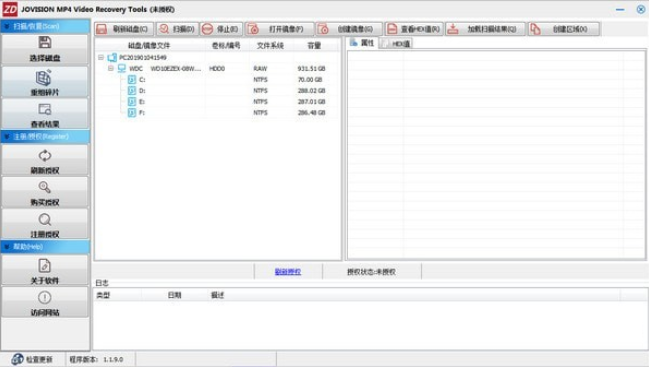Click the 磁盘/镜像文件 column header

click(x=149, y=46)
